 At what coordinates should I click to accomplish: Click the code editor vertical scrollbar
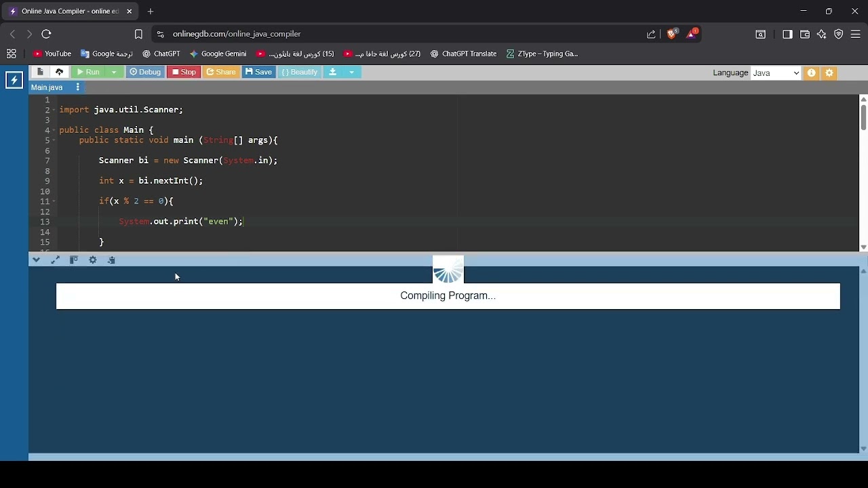pyautogui.click(x=863, y=118)
